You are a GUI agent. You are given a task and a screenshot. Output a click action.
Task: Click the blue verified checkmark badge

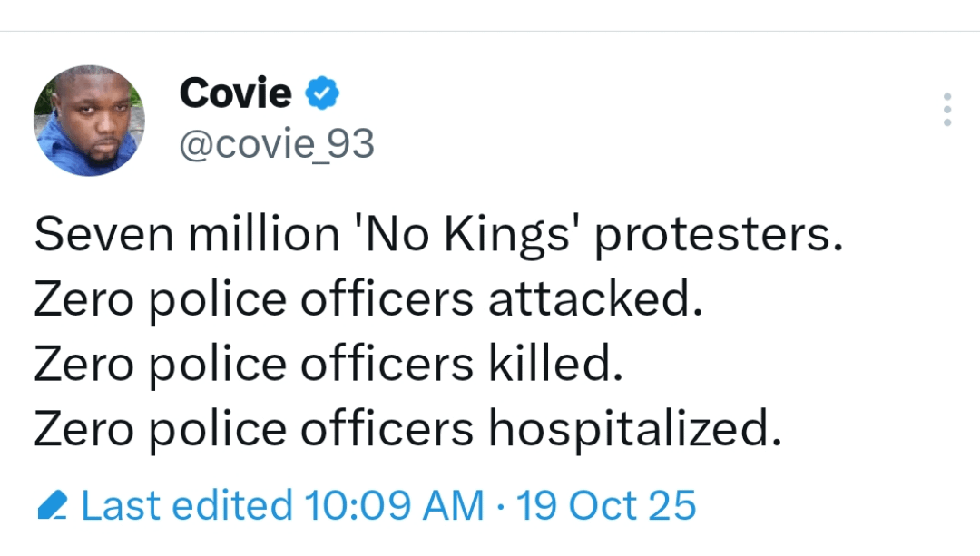pyautogui.click(x=321, y=93)
